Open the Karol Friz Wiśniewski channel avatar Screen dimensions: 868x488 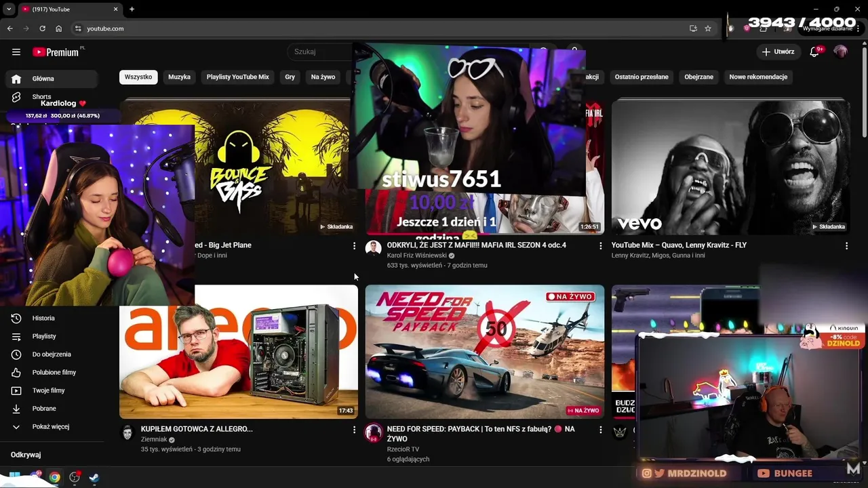[373, 248]
